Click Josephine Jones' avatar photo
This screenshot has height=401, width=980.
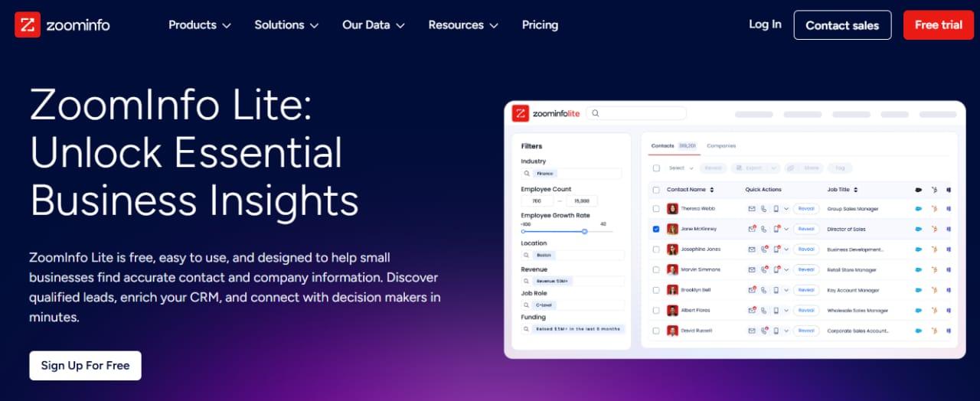coord(672,249)
